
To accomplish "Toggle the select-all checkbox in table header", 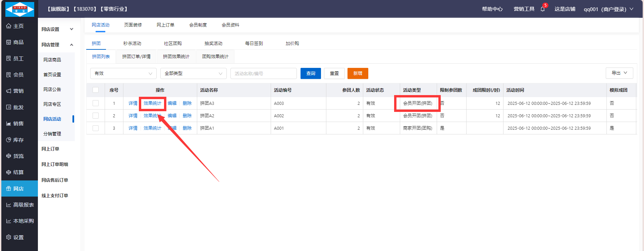I will point(96,90).
